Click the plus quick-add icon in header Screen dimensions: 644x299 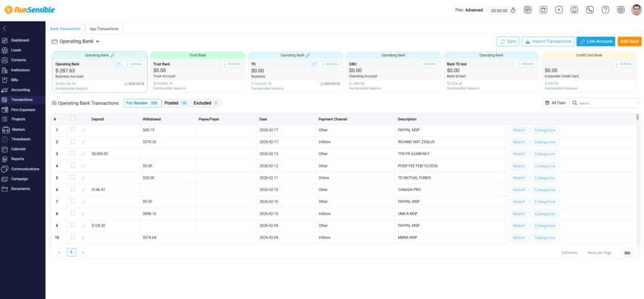[x=558, y=10]
